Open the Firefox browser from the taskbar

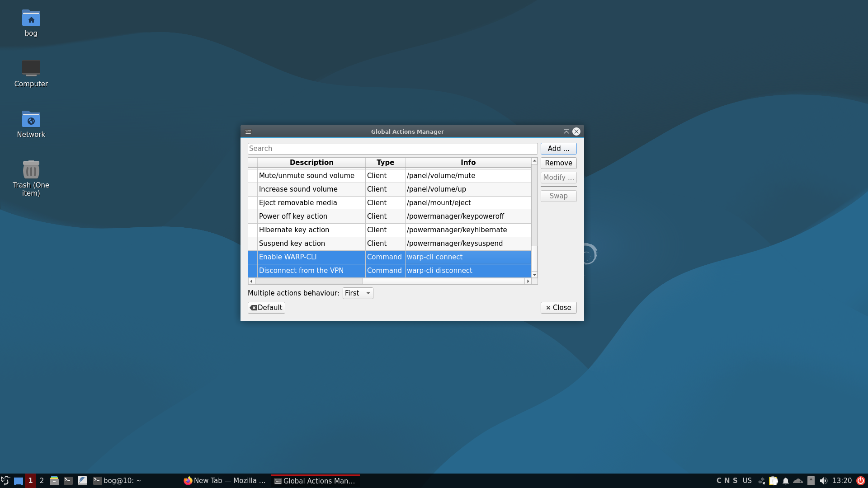[225, 480]
